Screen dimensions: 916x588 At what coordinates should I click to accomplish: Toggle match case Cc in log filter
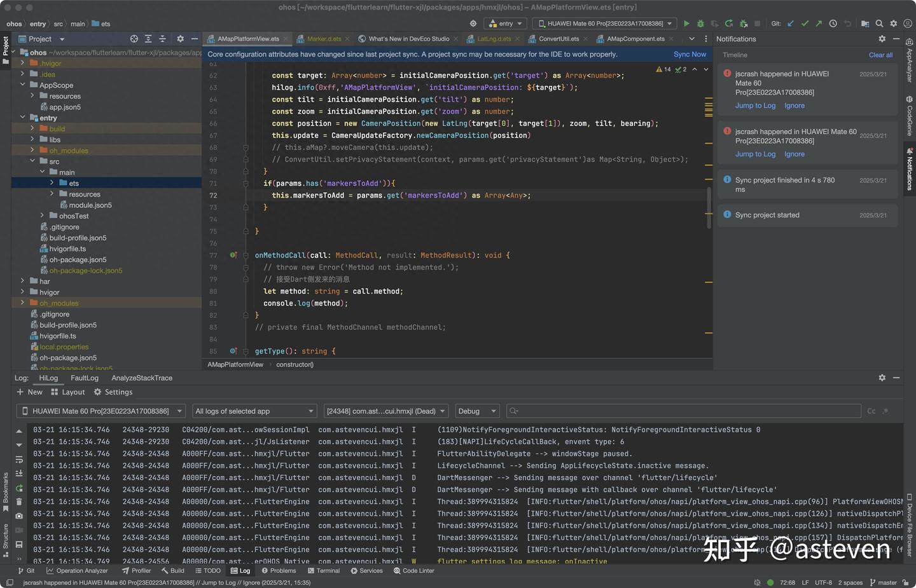click(871, 411)
